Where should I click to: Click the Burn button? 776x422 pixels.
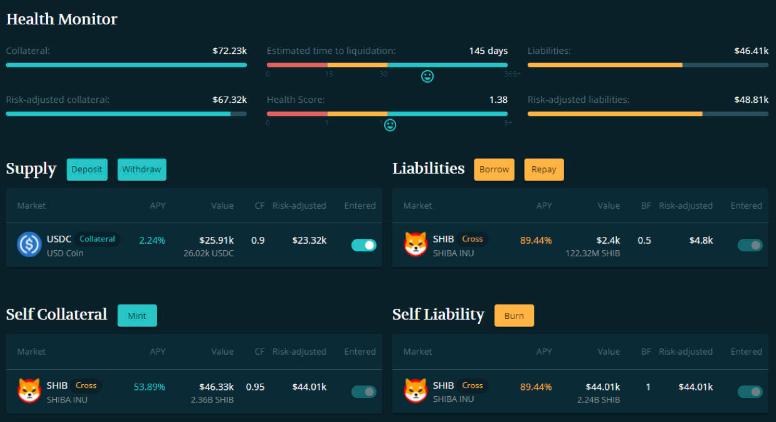pyautogui.click(x=514, y=315)
